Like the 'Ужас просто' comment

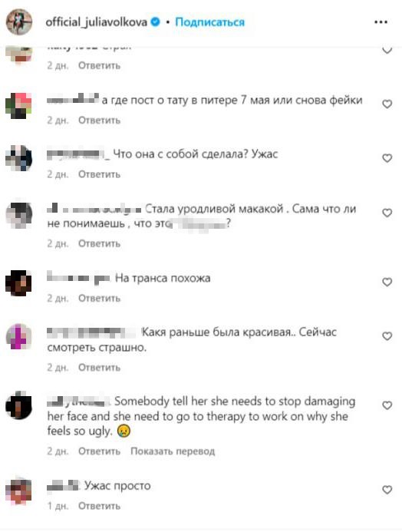387,490
